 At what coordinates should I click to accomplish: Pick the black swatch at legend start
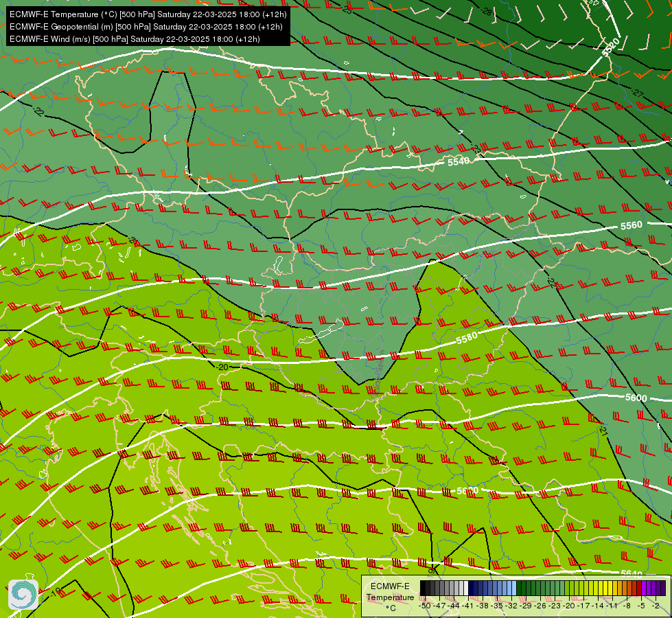coord(423,588)
